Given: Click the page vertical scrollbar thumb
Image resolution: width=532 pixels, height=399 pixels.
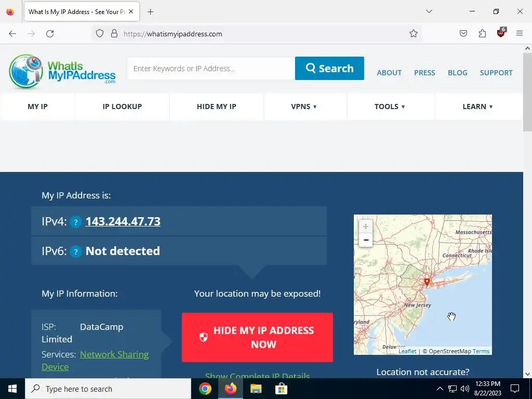Looking at the screenshot, I should (528, 91).
